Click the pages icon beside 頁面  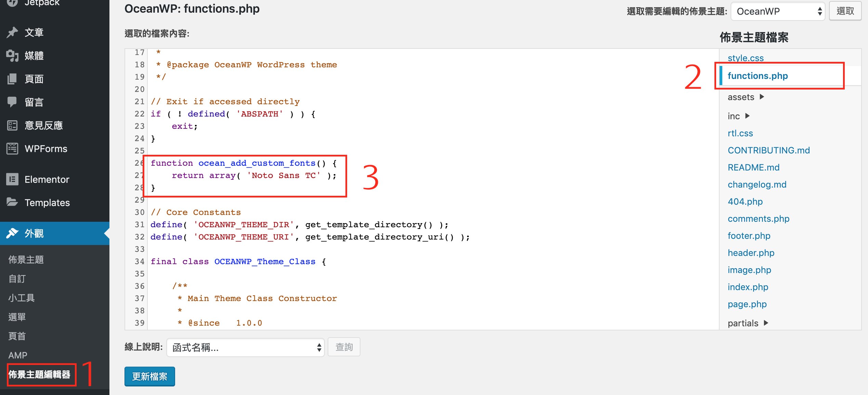click(x=12, y=79)
